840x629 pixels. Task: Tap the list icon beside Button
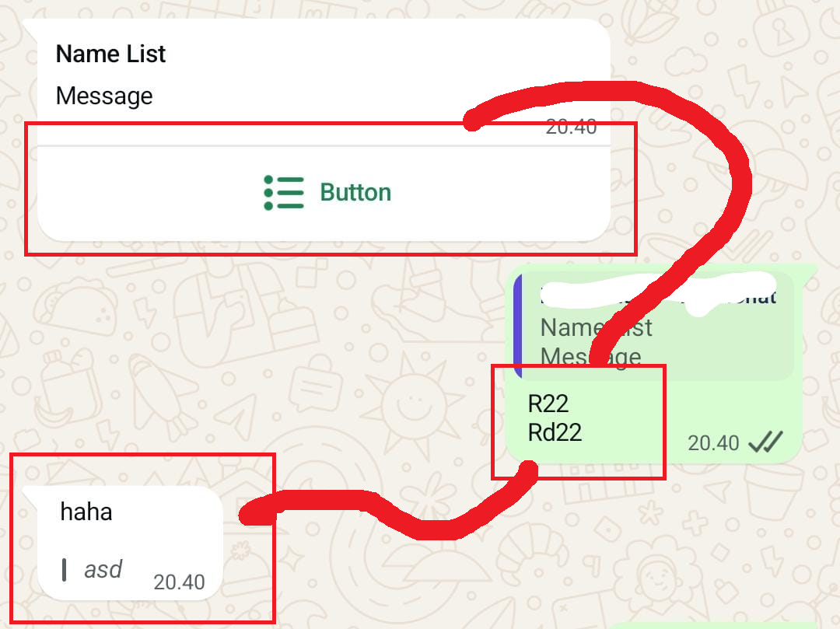pos(284,193)
